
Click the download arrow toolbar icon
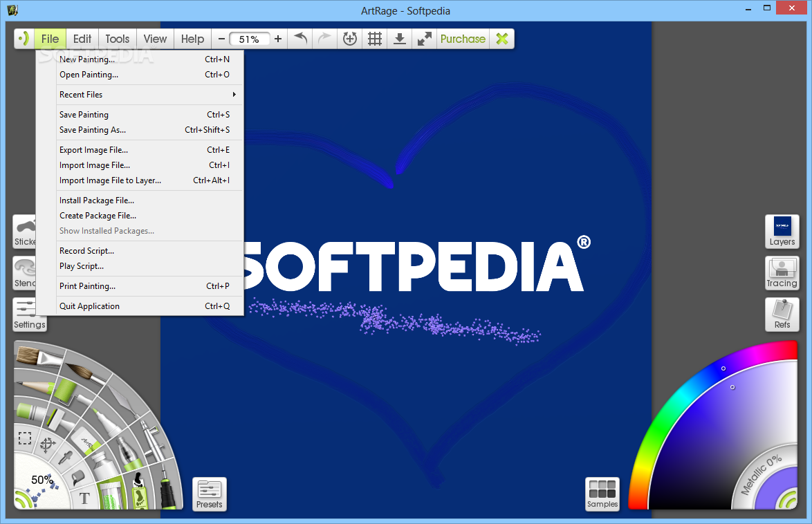coord(399,39)
